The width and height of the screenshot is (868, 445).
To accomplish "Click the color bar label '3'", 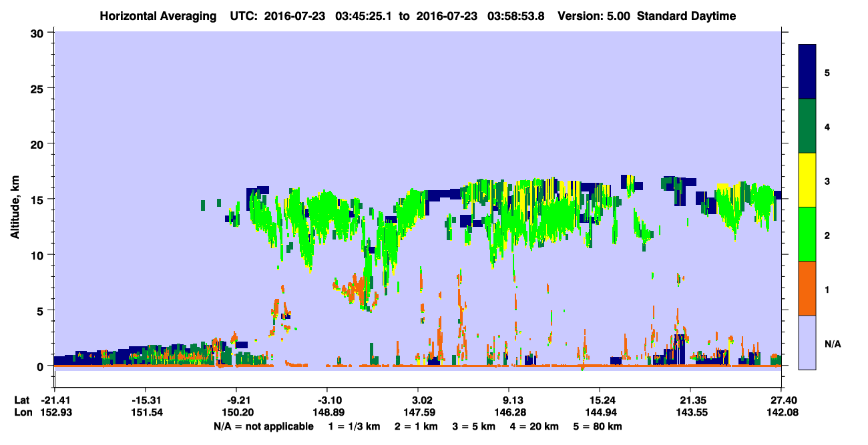I will click(827, 180).
